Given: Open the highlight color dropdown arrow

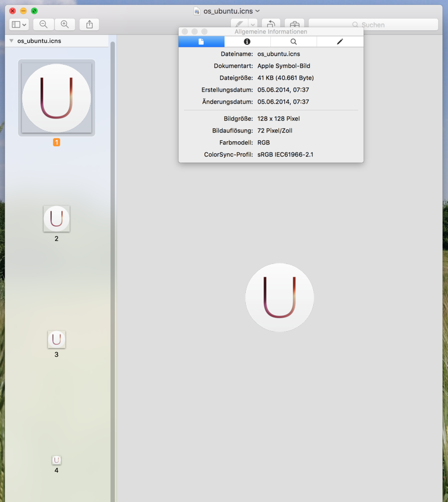Looking at the screenshot, I should coord(253,24).
